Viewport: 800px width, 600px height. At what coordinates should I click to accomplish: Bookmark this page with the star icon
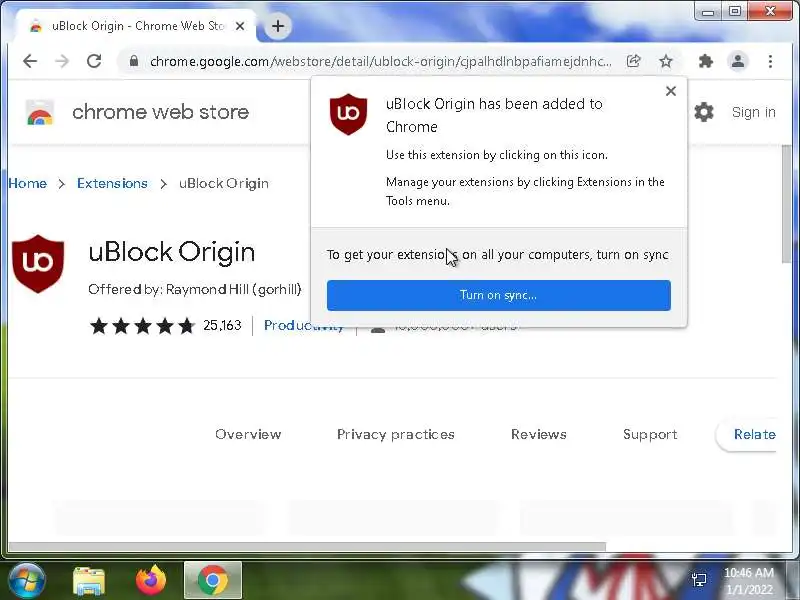tap(666, 62)
